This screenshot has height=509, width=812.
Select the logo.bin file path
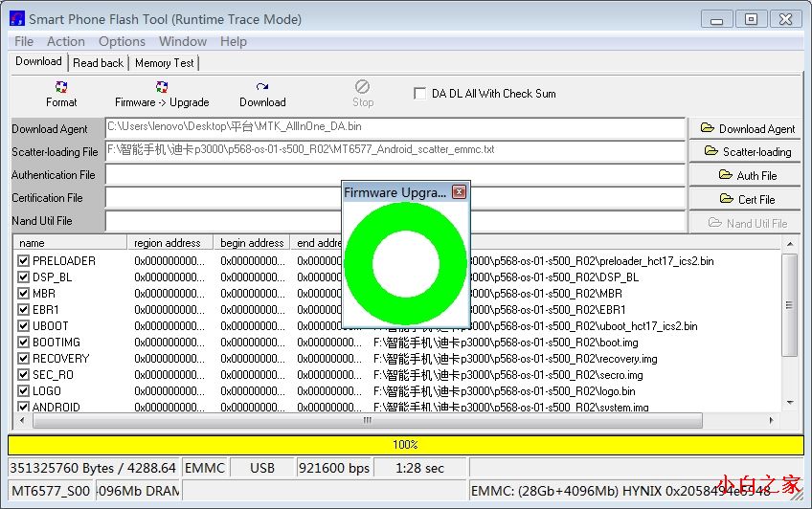tap(504, 391)
